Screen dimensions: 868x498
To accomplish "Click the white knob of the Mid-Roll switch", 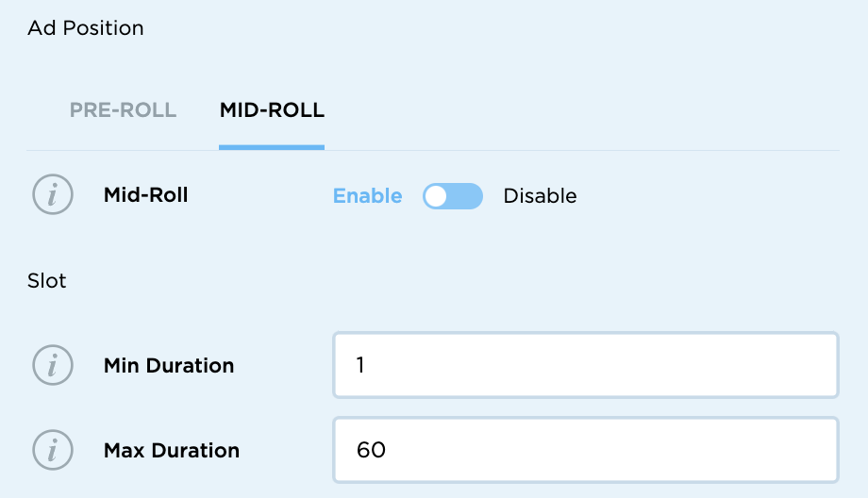I will click(435, 196).
